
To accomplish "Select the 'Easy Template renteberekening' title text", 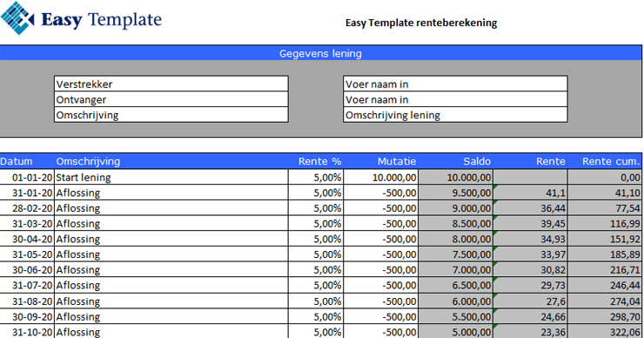I will tap(421, 23).
